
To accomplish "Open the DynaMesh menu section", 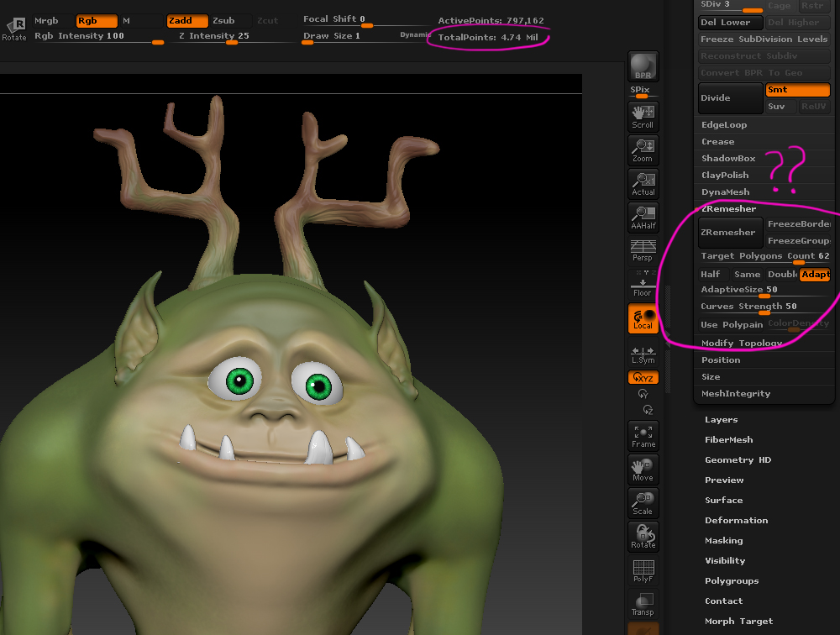I will 725,192.
